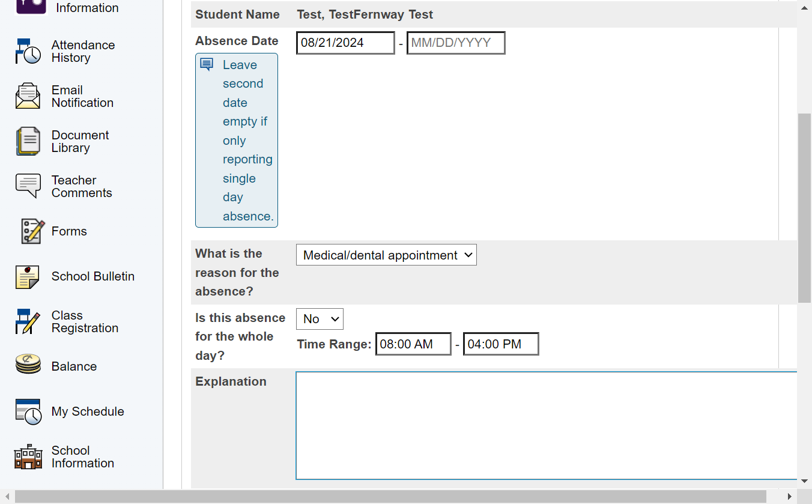Click the absence start date field

click(x=345, y=43)
